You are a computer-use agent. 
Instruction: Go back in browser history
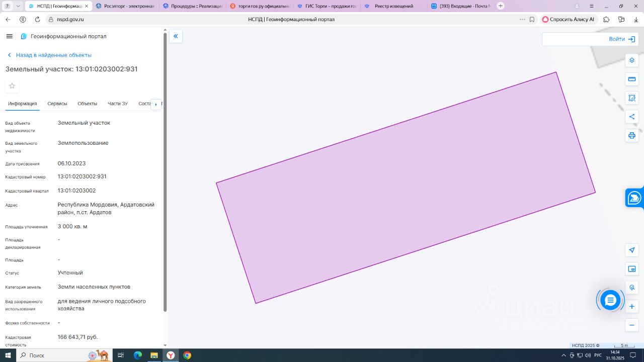[x=8, y=19]
